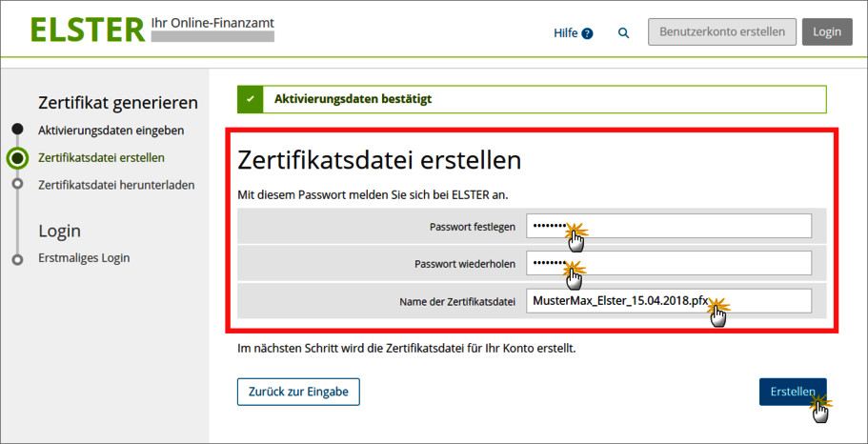Select step Erstmaliges Login

(84, 258)
